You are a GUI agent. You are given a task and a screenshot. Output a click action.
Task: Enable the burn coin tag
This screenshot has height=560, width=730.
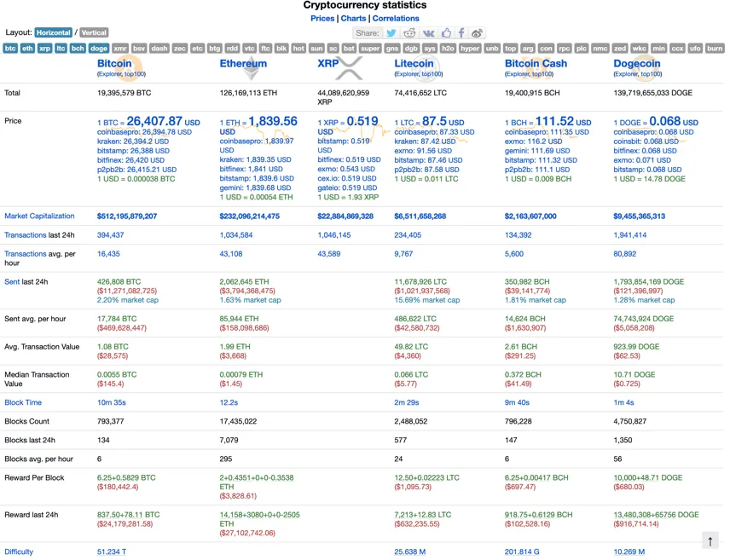click(715, 49)
